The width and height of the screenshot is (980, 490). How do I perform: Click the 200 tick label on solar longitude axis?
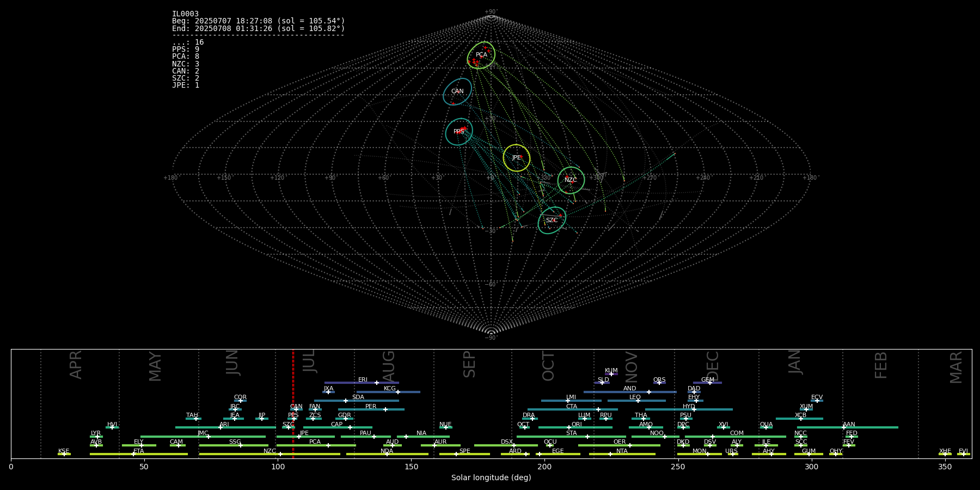pyautogui.click(x=544, y=467)
